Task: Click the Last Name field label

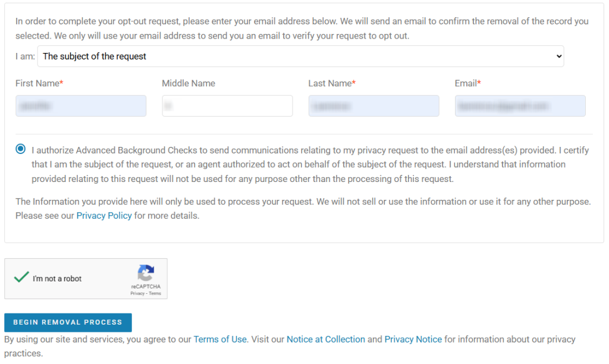Action: coord(331,84)
